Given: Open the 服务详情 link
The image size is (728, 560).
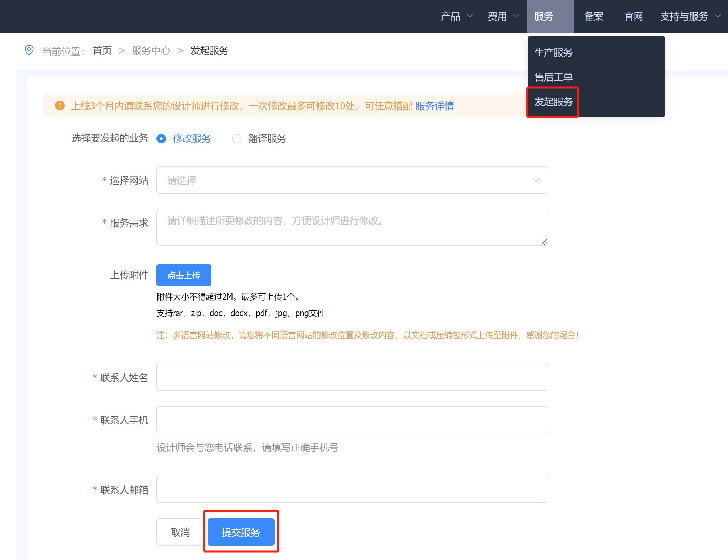Looking at the screenshot, I should point(435,106).
